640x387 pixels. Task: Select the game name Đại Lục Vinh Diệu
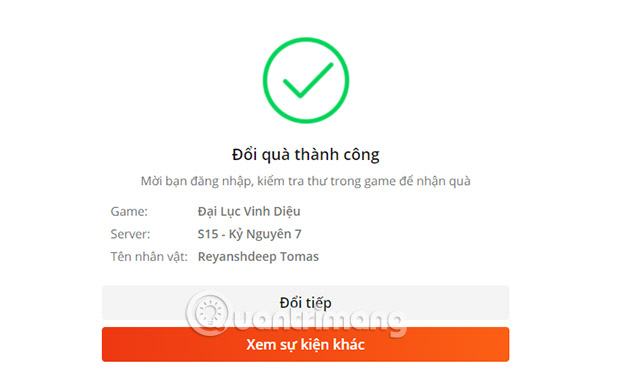(x=249, y=211)
